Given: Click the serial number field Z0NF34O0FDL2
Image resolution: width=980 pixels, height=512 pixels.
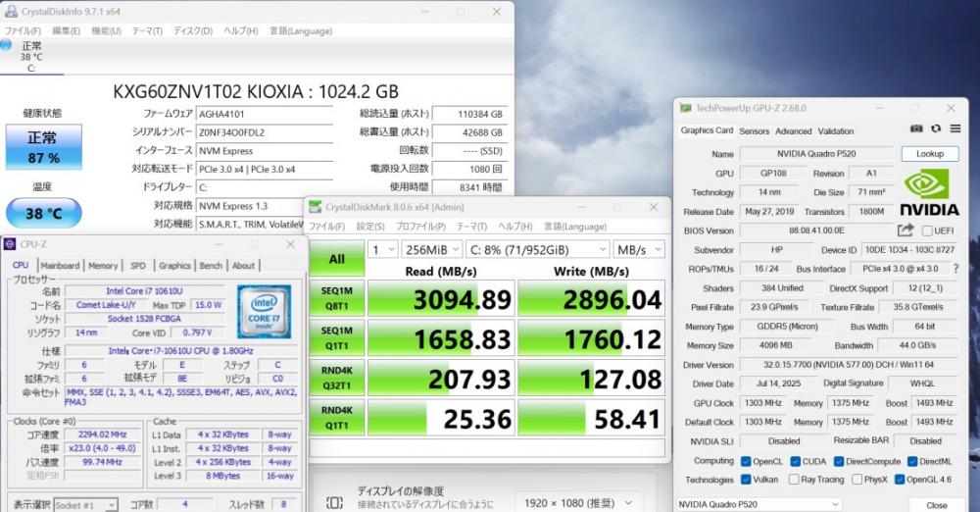Looking at the screenshot, I should tap(265, 132).
